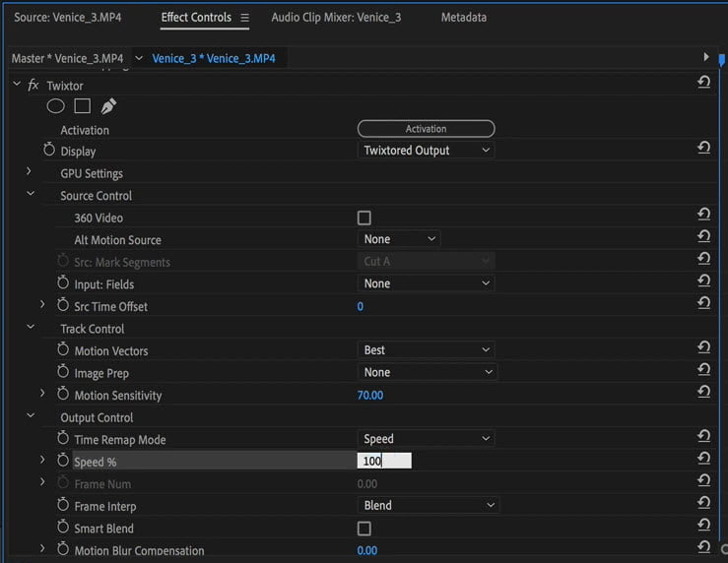Toggle animation stopwatch for Src Time Offset
The image size is (728, 563).
tap(63, 305)
